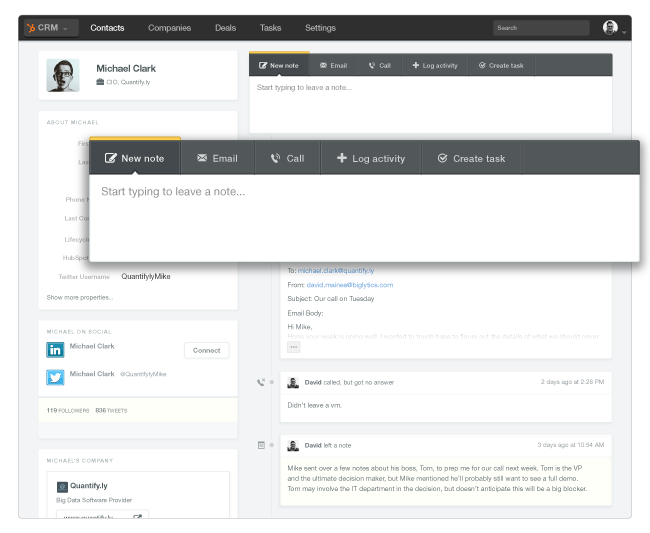Expand the truncated email with the ellipsis button

[x=294, y=347]
